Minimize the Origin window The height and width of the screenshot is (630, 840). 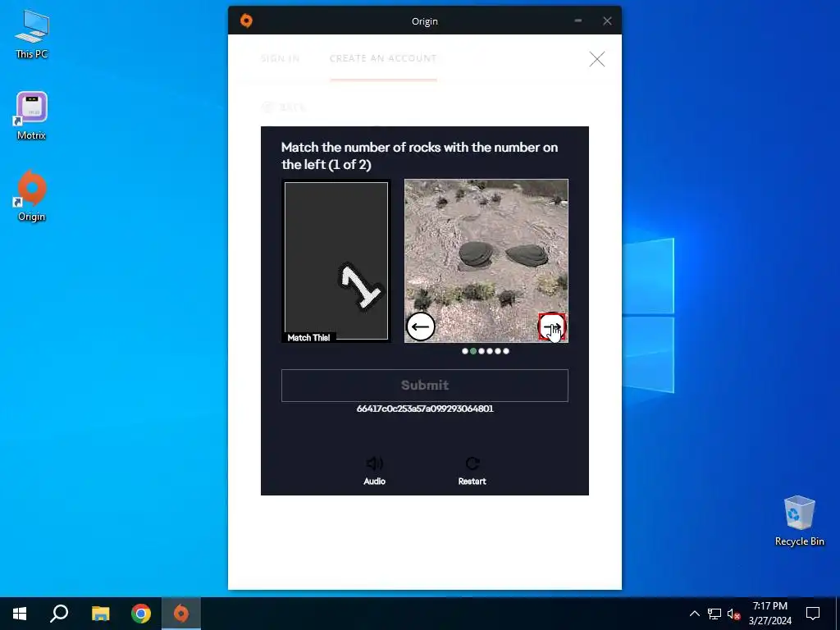pyautogui.click(x=578, y=21)
